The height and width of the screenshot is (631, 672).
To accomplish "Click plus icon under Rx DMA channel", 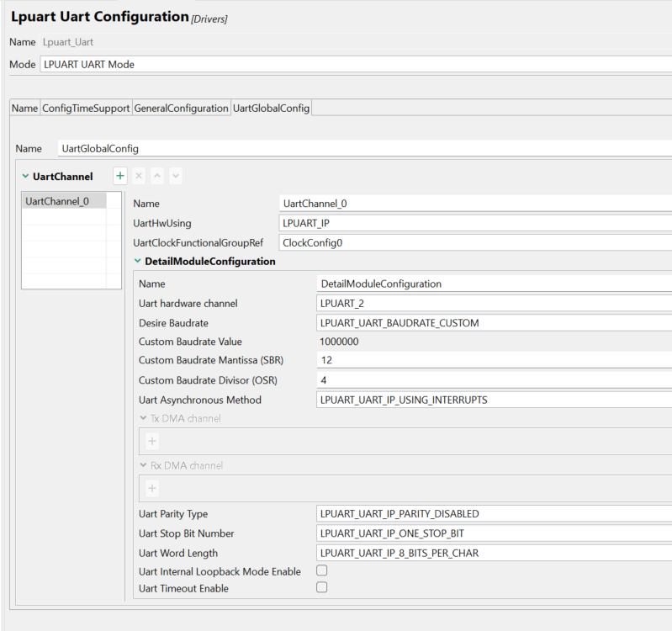I will pyautogui.click(x=152, y=488).
